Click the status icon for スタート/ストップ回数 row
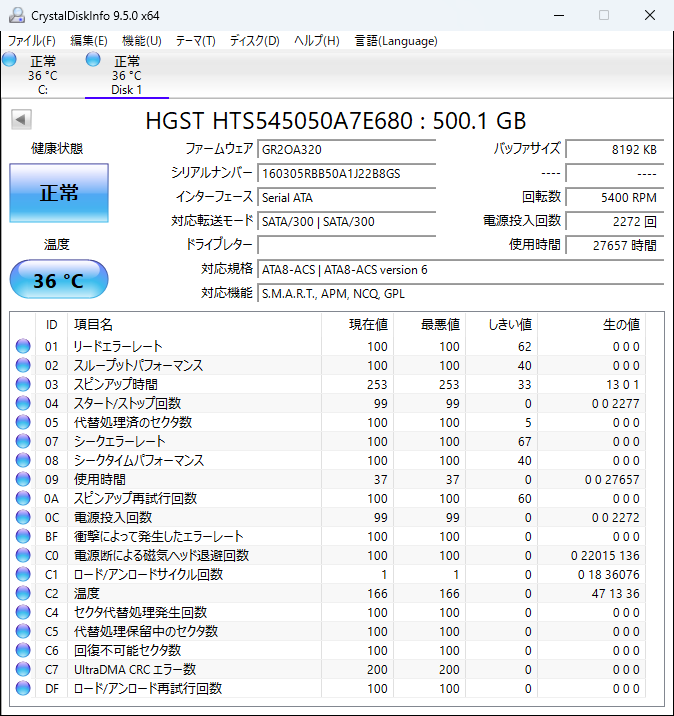The image size is (674, 716). pos(23,403)
